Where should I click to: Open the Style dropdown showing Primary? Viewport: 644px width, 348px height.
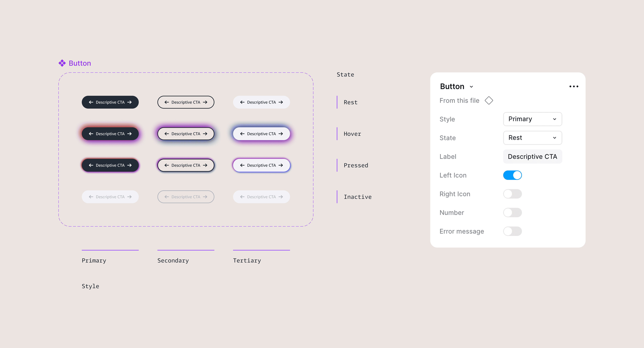(532, 119)
